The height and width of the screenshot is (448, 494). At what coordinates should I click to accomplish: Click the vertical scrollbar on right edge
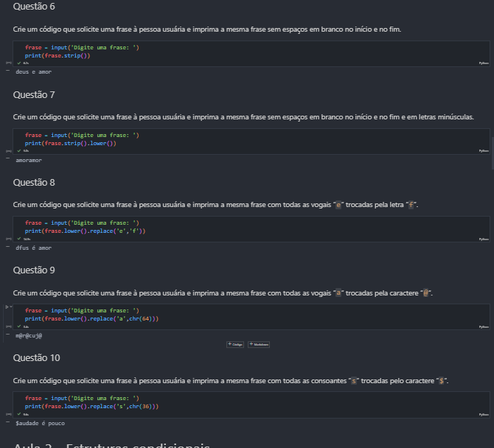coord(493,153)
